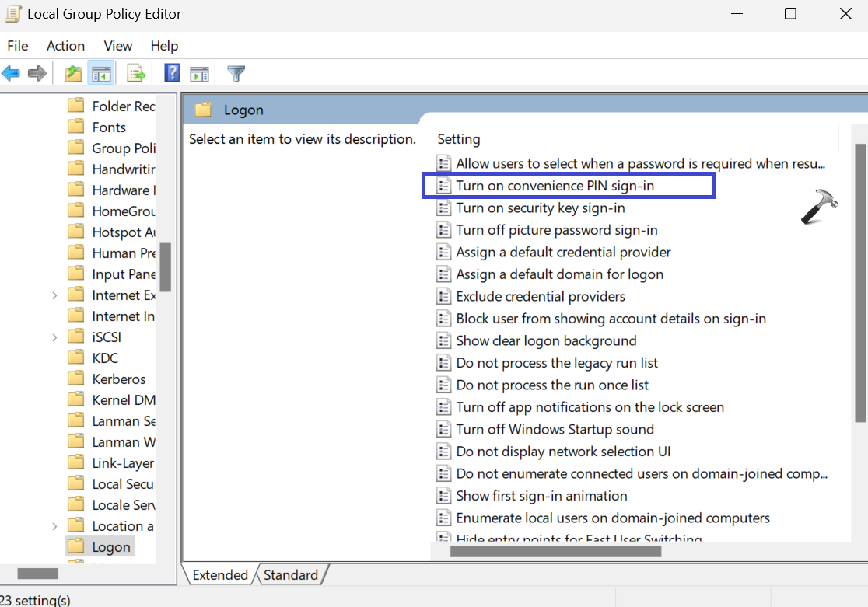Open the View menu

[x=118, y=46]
